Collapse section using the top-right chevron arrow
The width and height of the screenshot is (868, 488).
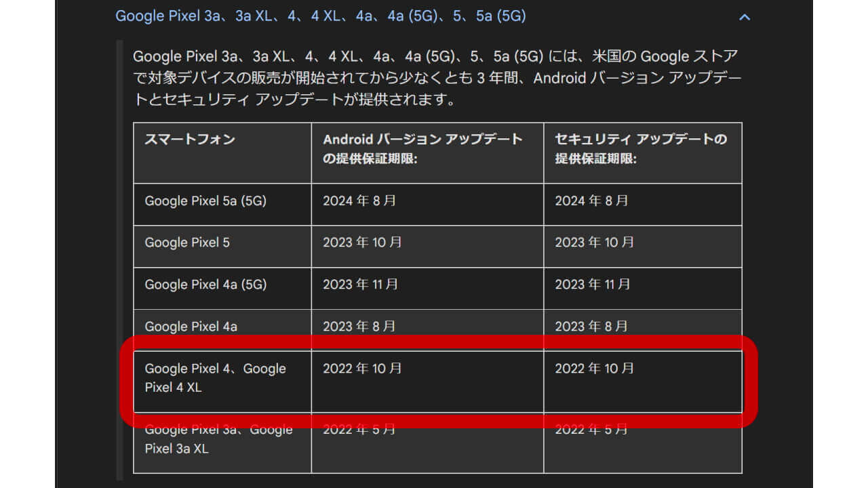point(744,17)
